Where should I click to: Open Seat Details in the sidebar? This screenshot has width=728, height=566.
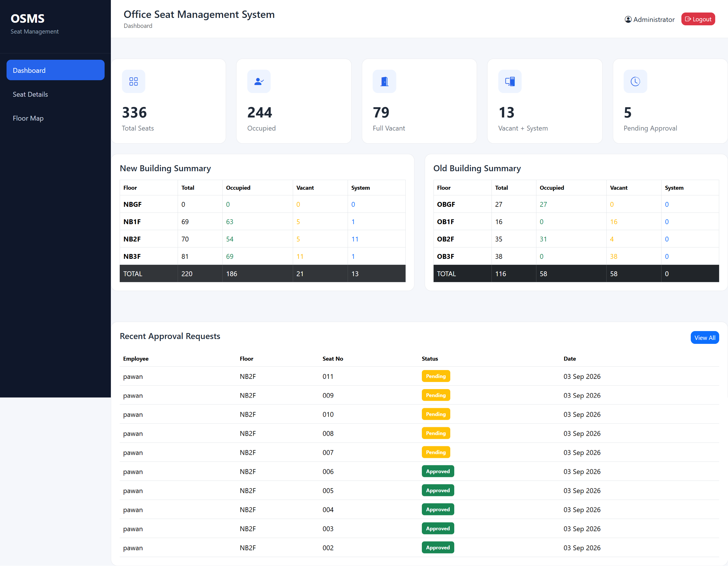coord(55,94)
